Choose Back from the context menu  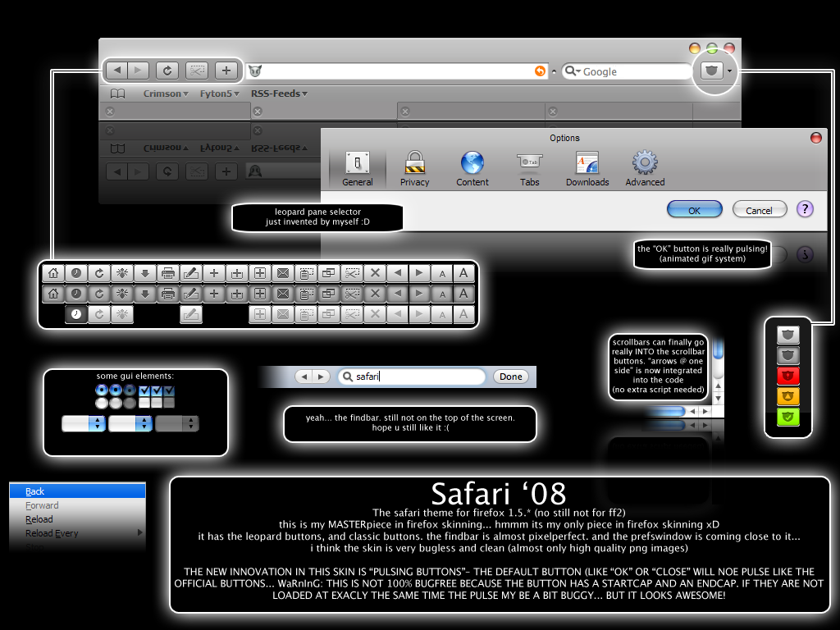[x=34, y=491]
